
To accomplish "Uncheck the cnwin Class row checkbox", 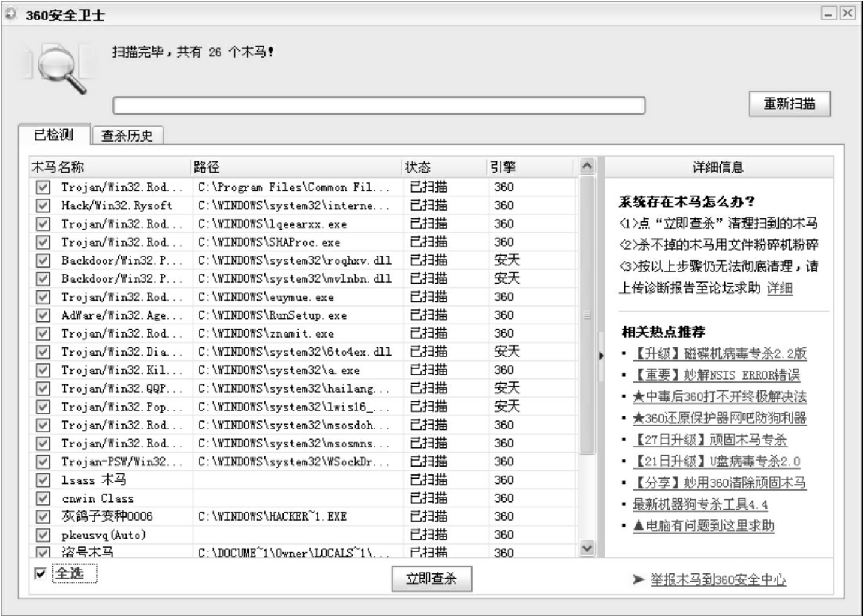I will 43,498.
